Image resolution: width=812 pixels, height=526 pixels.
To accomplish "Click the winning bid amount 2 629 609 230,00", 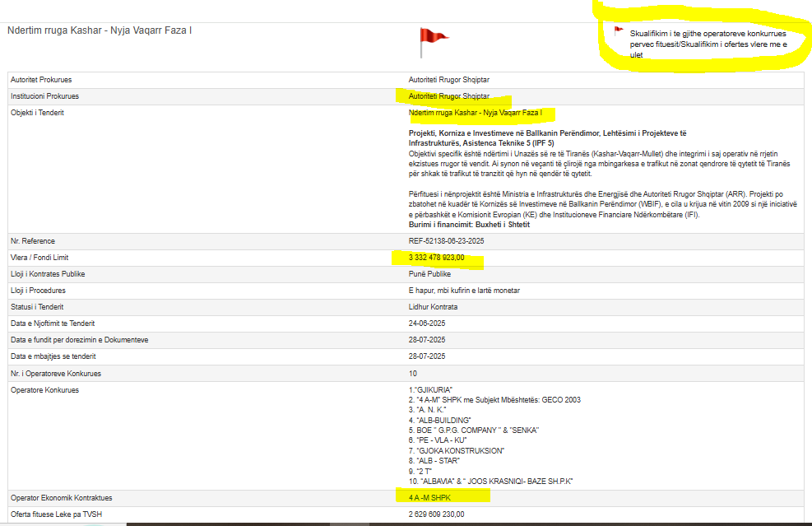I will (436, 514).
